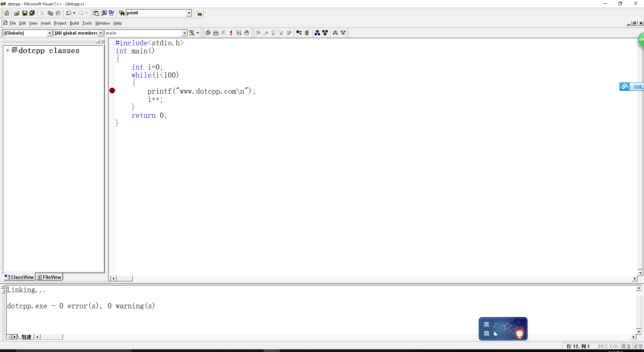Click the Build icon in build toolbar
Viewport: 644px width, 352px height.
click(216, 33)
